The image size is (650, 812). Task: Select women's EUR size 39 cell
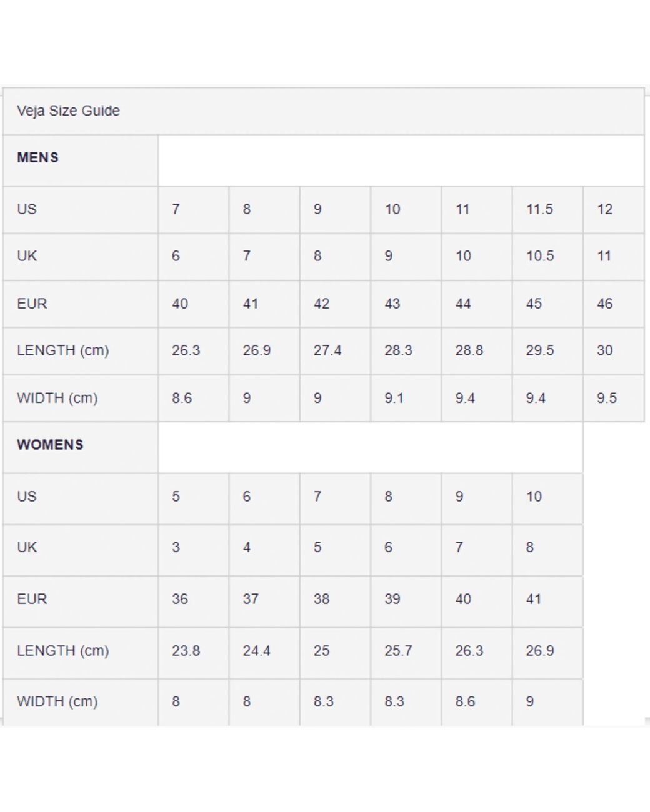[406, 599]
